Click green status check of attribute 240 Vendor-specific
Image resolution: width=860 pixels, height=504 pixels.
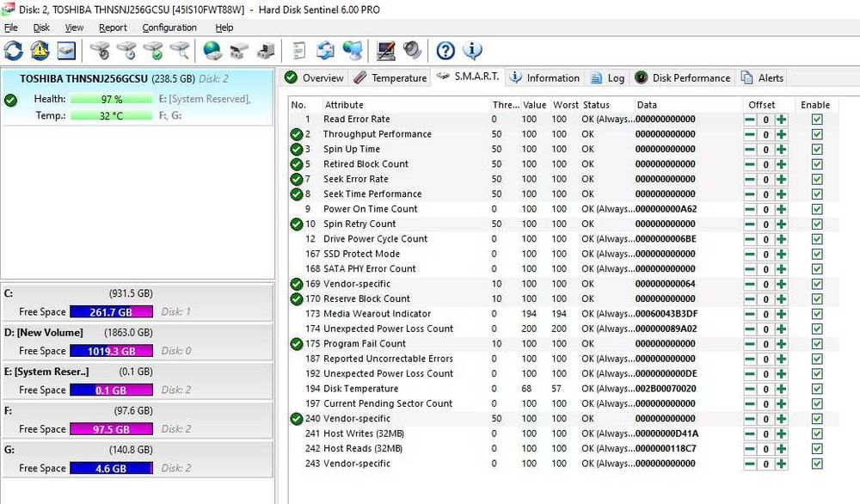(x=296, y=419)
